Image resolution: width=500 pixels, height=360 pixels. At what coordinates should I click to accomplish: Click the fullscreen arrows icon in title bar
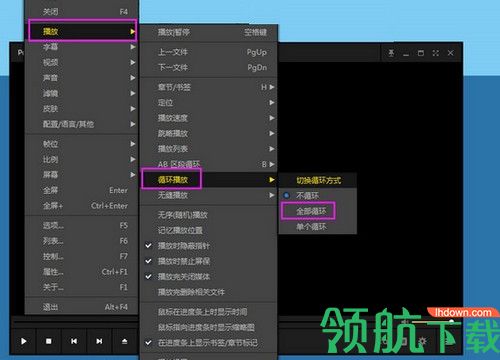click(x=435, y=53)
